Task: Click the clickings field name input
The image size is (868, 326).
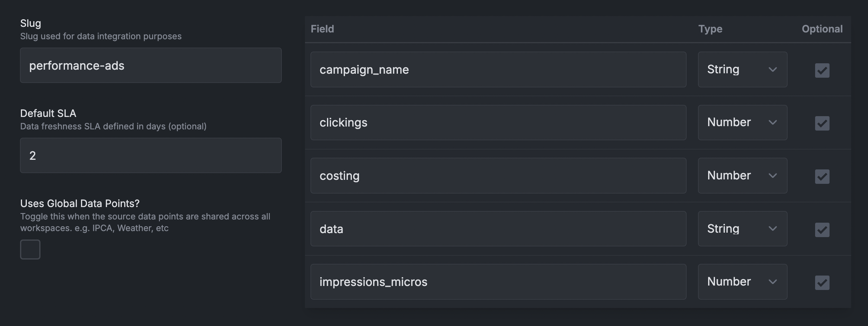Action: click(498, 123)
